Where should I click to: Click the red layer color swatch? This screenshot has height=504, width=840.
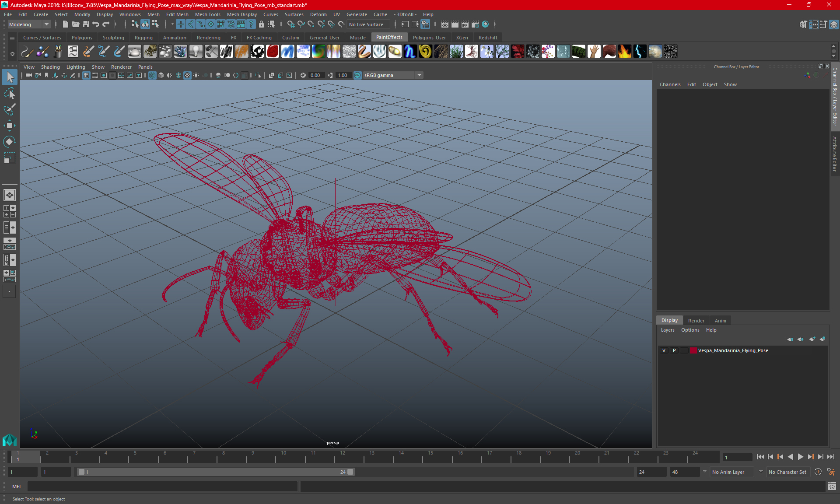pos(693,350)
